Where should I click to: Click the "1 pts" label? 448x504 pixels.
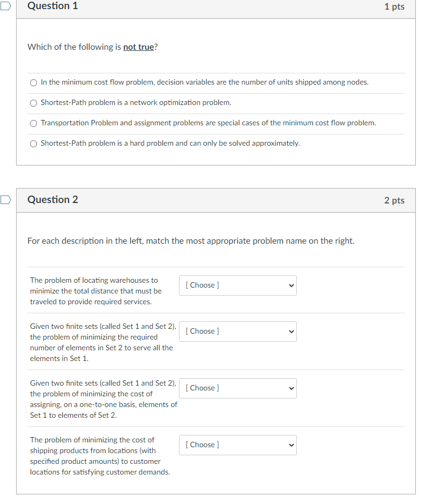(x=394, y=6)
